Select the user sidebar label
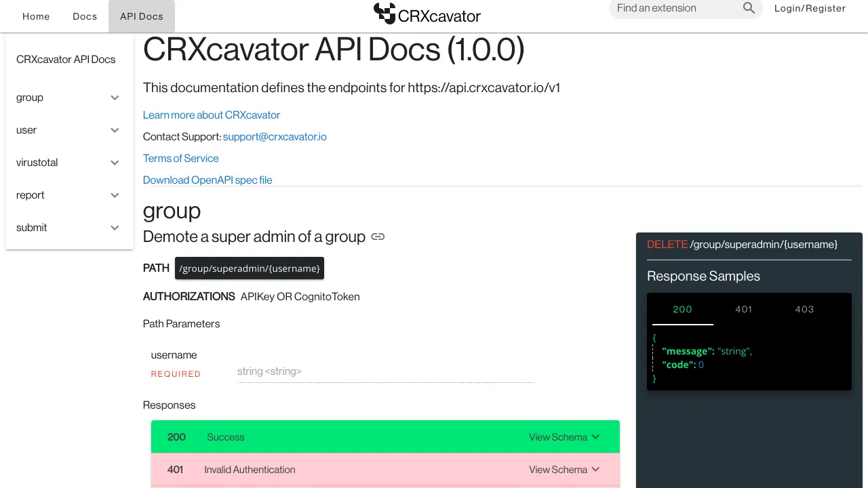 26,130
